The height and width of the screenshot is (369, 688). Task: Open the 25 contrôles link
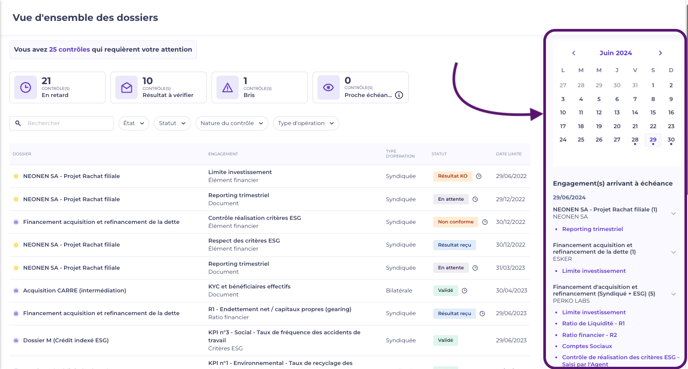pos(69,50)
